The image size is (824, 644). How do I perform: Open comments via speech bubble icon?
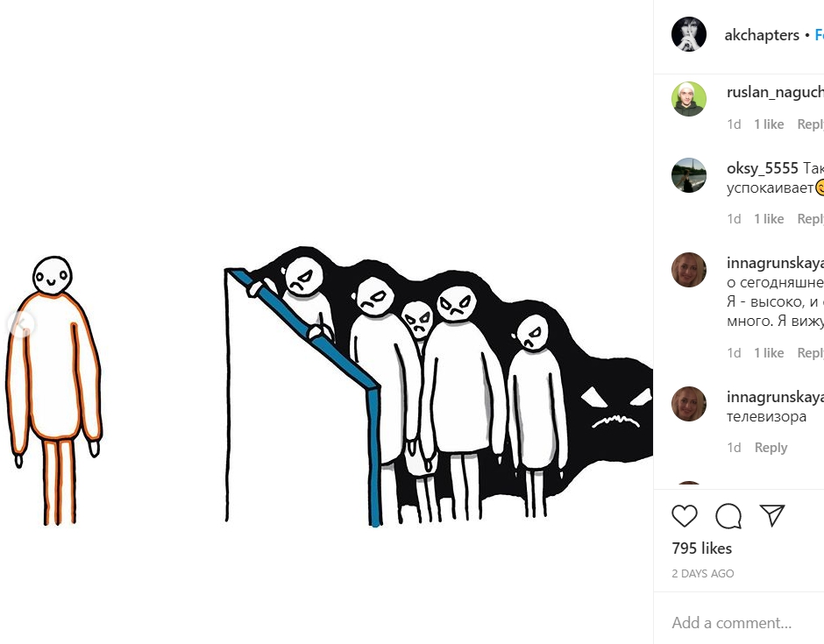point(728,516)
